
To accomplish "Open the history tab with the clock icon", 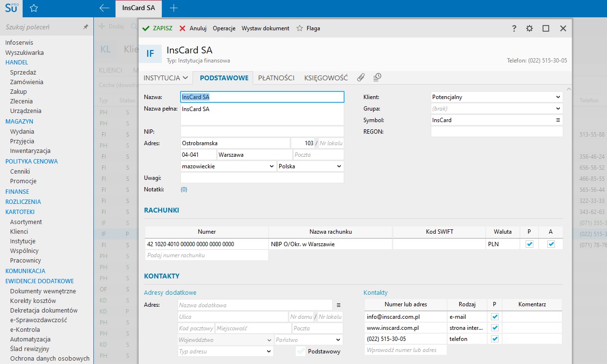I will pos(377,77).
